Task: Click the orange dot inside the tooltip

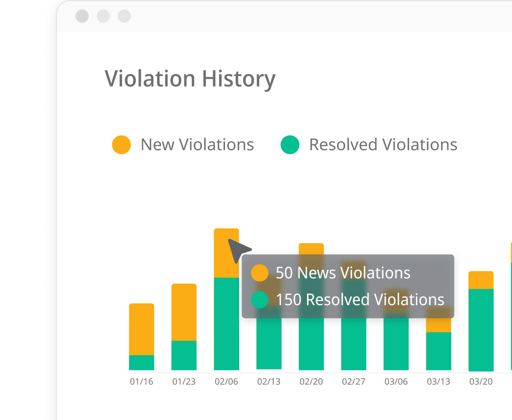Action: [260, 272]
